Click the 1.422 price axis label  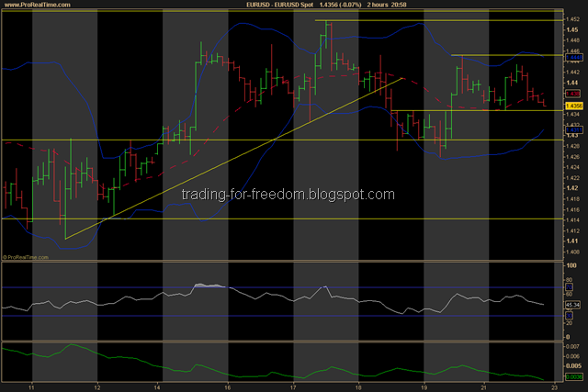[x=573, y=177]
